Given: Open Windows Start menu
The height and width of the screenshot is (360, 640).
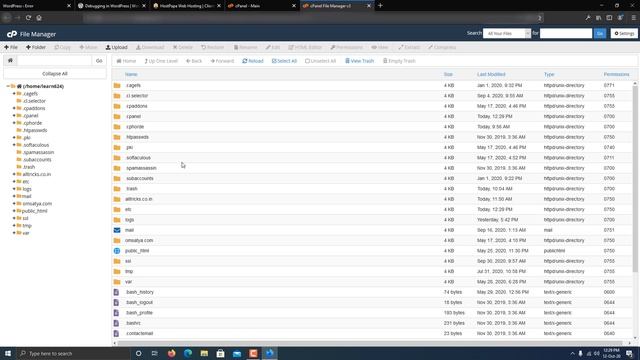Looking at the screenshot, I should point(8,353).
